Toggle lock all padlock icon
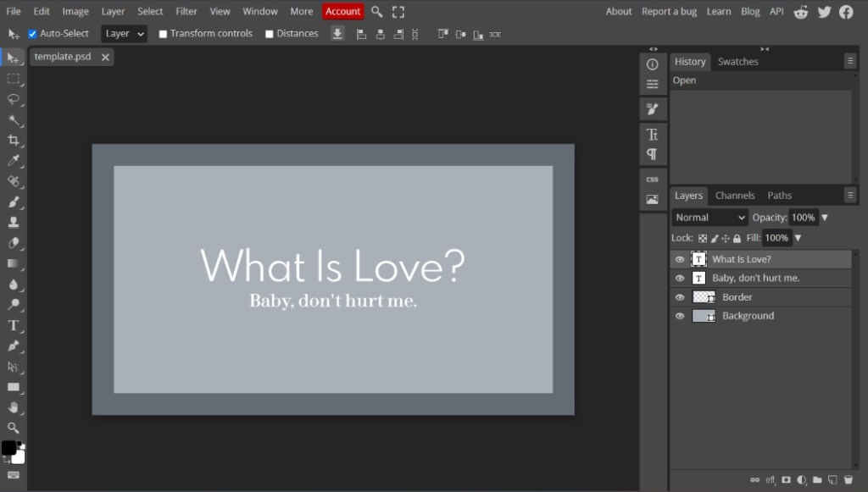Image resolution: width=868 pixels, height=492 pixels. (x=737, y=238)
